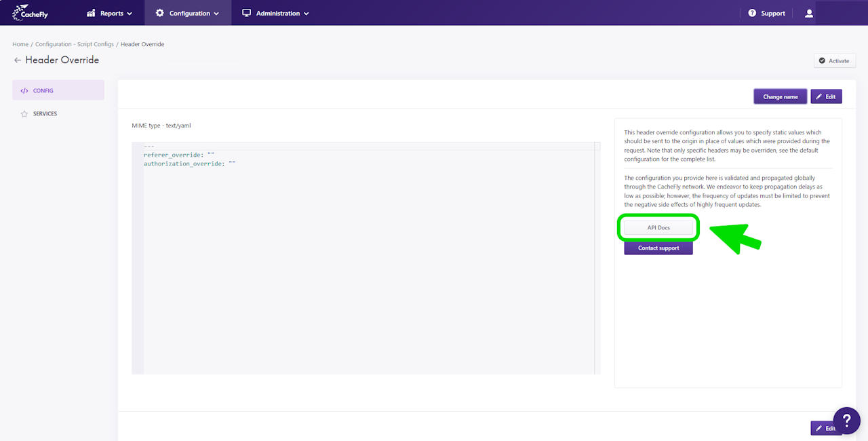Click the top Edit button
The width and height of the screenshot is (868, 441).
pos(826,96)
